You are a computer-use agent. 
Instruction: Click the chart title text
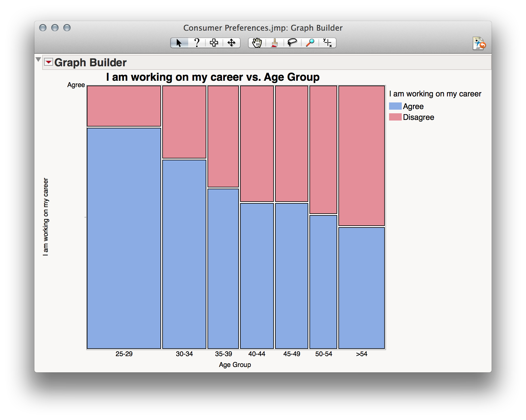pyautogui.click(x=213, y=77)
